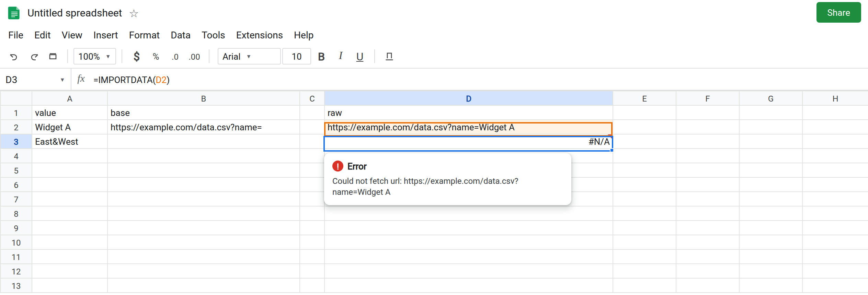This screenshot has width=868, height=295.
Task: Click the formula bar with =IMPORTDATA(D2)
Action: tap(479, 80)
